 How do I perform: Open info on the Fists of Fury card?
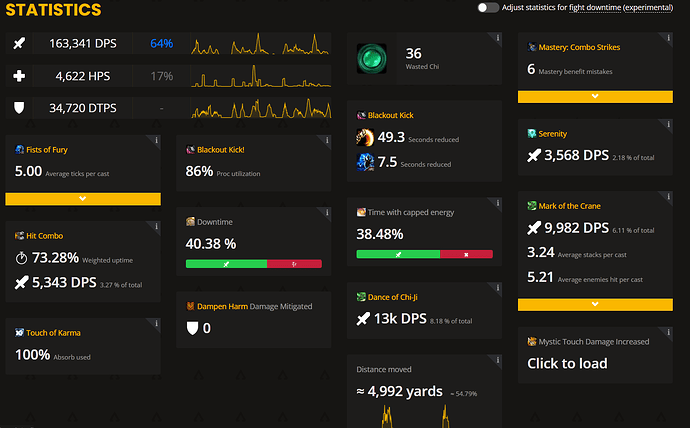click(156, 140)
